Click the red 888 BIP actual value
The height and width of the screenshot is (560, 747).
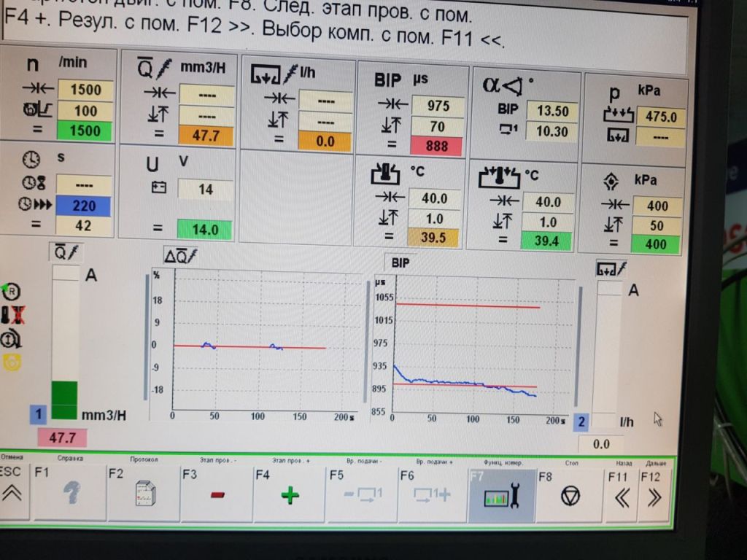[436, 146]
